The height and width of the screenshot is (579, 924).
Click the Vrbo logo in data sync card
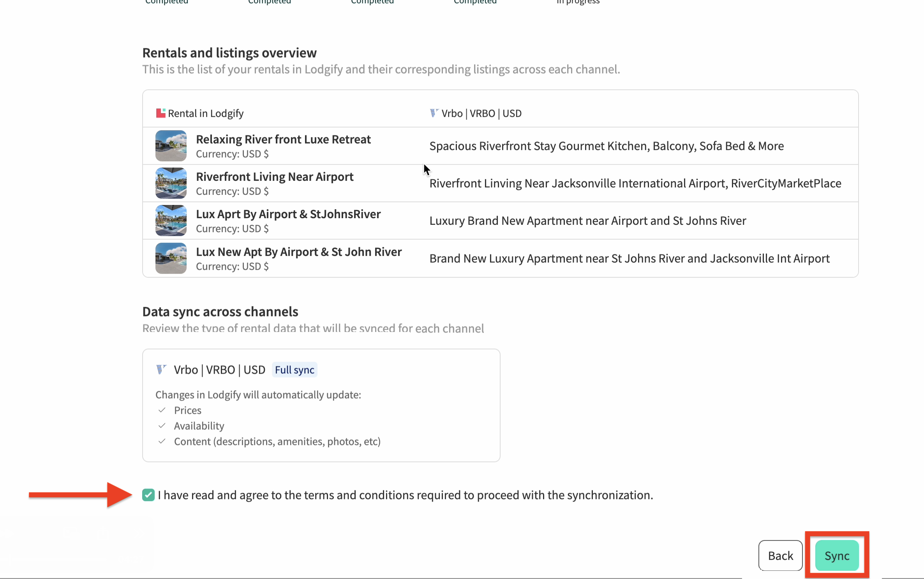pyautogui.click(x=161, y=369)
